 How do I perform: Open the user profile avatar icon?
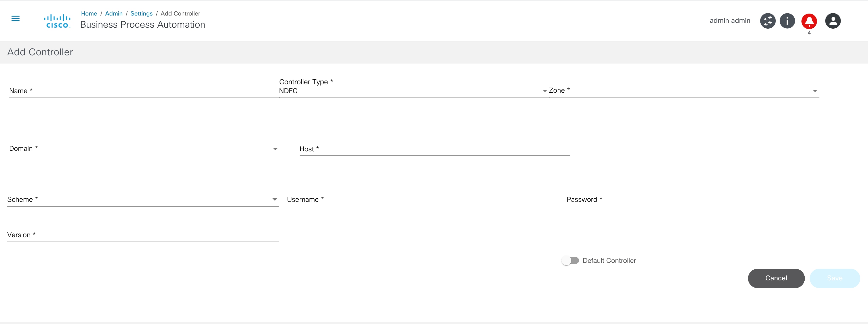(x=833, y=21)
